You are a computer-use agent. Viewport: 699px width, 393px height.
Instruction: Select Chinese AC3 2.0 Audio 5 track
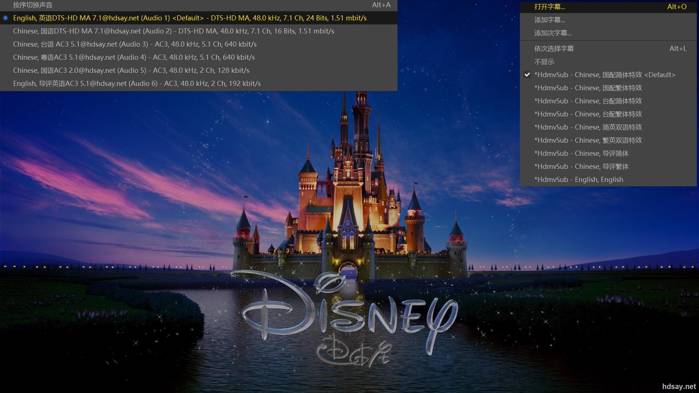198,70
